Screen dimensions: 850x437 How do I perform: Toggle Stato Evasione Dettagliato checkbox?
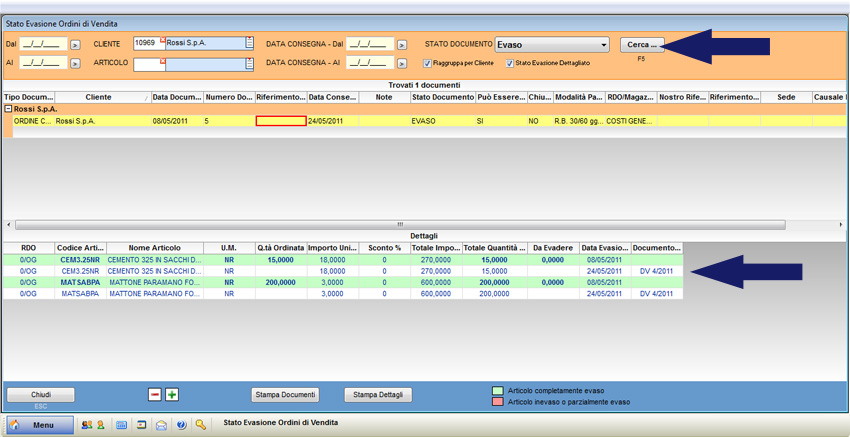pyautogui.click(x=510, y=63)
